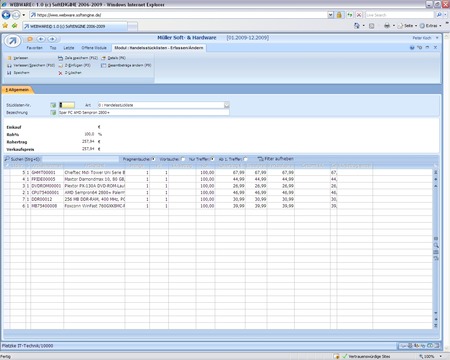The width and height of the screenshot is (450, 360).
Task: Click the Stücklisten-Nr. input field
Action: pos(67,105)
